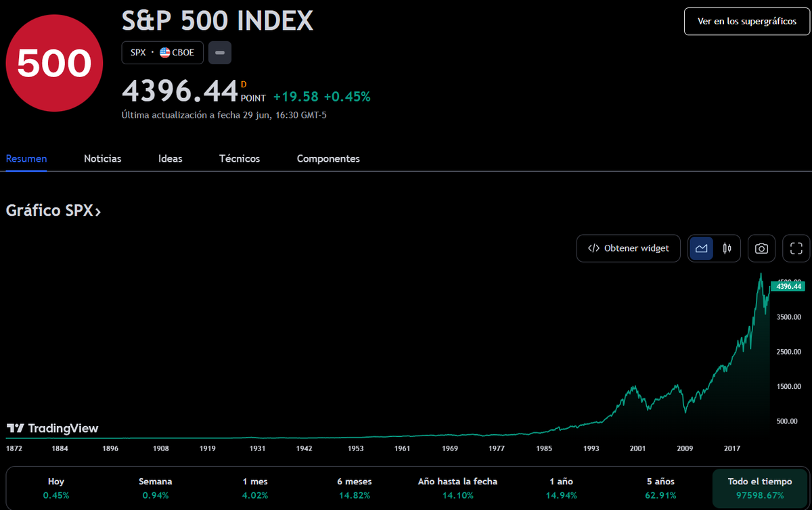
Task: Click the 1872 label on time axis
Action: (x=14, y=448)
